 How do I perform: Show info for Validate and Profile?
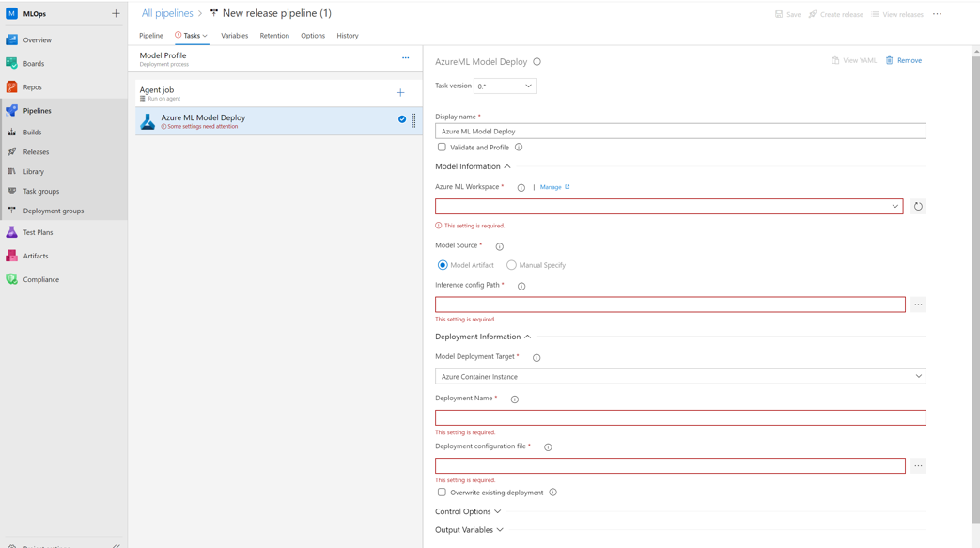tap(519, 148)
